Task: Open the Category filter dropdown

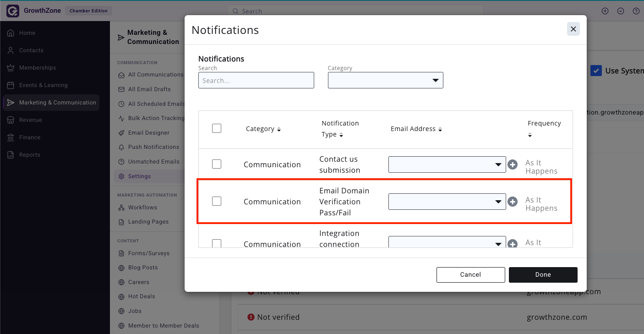Action: (386, 80)
